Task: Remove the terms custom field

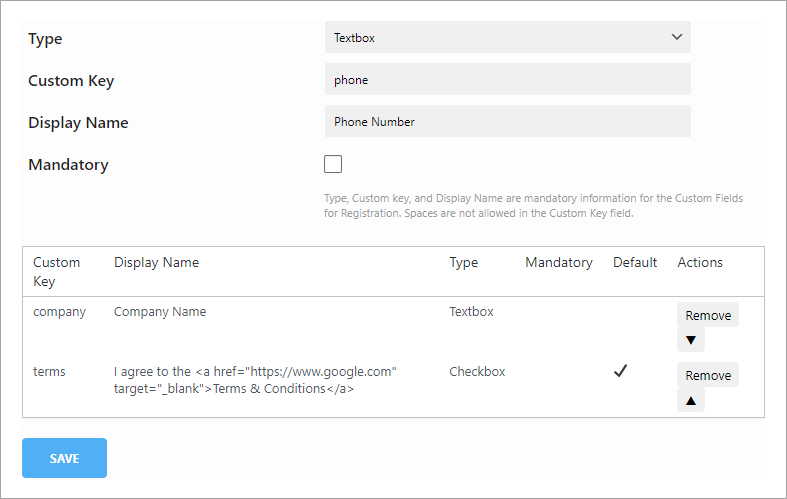Action: click(x=708, y=375)
